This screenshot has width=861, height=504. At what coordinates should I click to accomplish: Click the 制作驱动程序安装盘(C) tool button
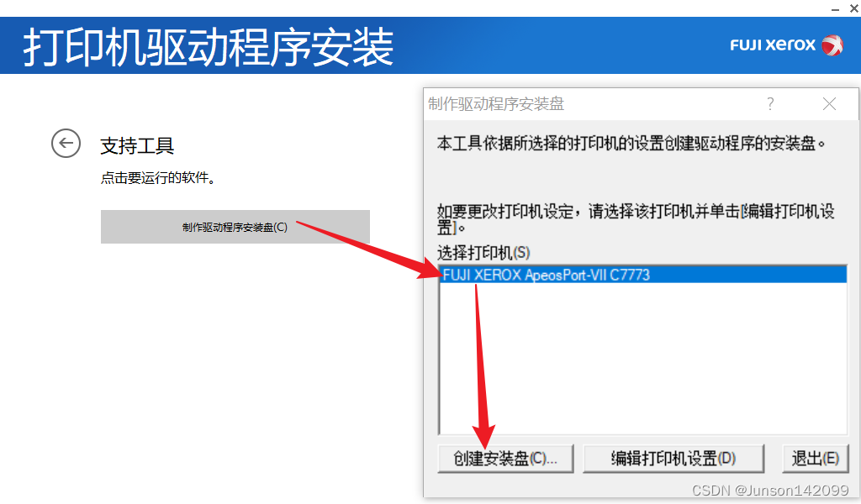click(235, 227)
